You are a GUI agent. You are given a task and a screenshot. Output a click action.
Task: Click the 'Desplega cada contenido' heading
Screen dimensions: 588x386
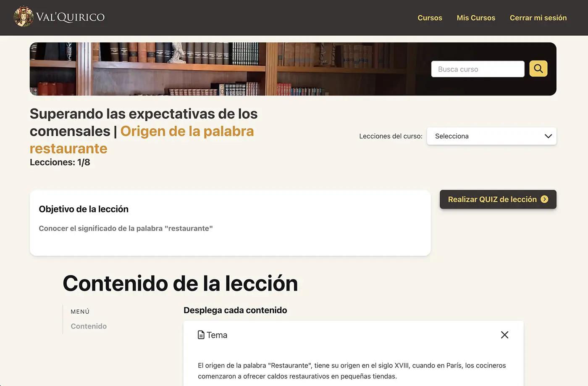click(235, 310)
